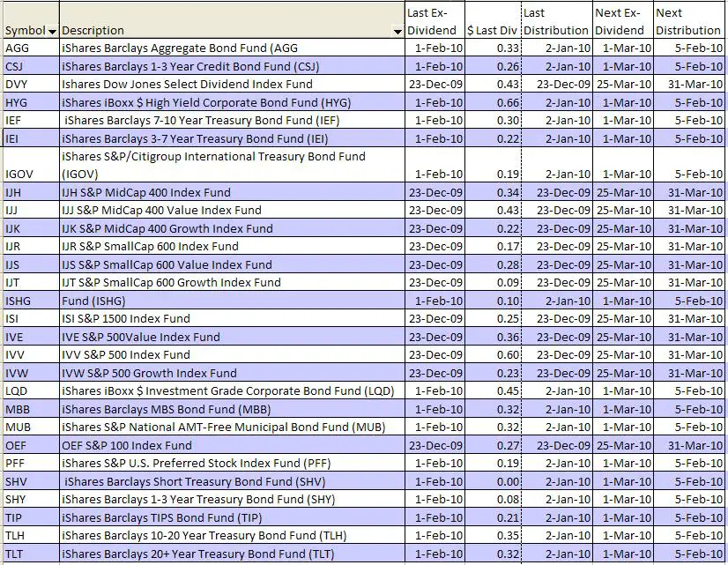Select the DVY symbol cell
This screenshot has height=565, width=728.
[x=31, y=84]
